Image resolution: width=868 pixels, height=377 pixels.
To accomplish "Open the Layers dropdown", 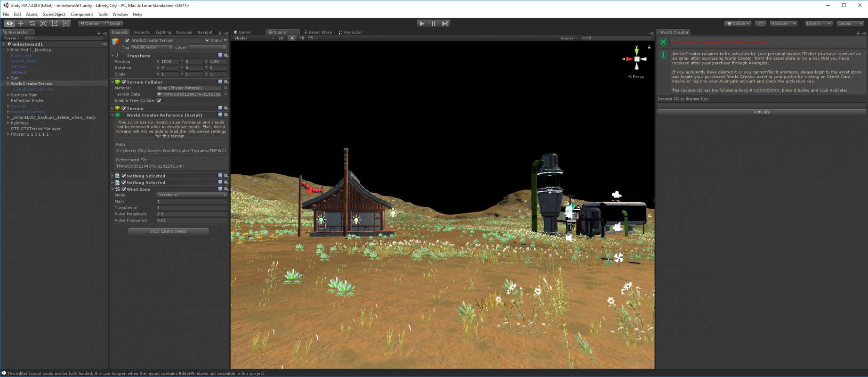I will click(x=818, y=23).
